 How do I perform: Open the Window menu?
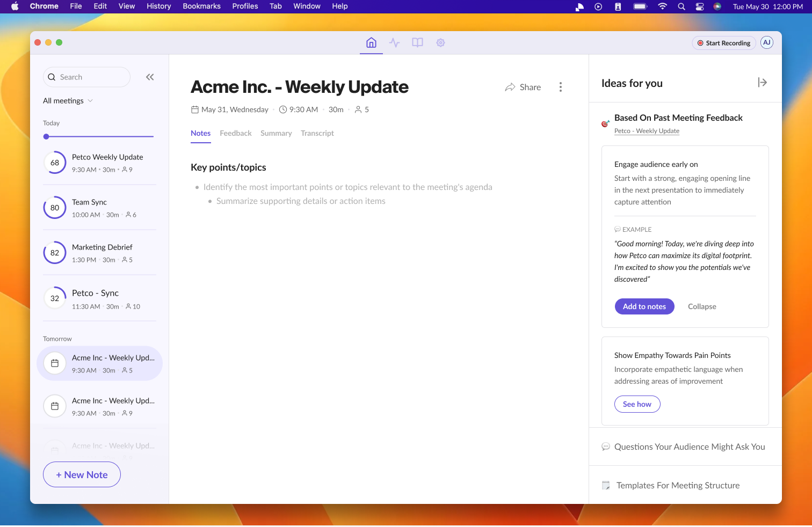pos(307,6)
